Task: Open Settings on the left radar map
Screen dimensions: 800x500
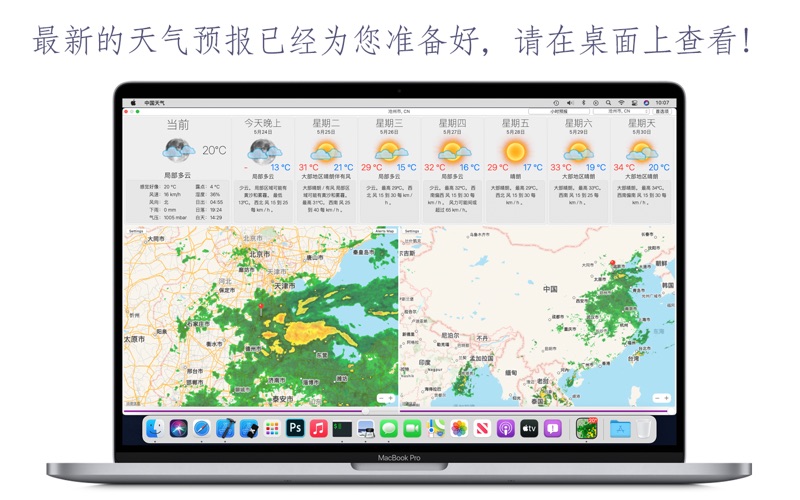Action: (136, 231)
